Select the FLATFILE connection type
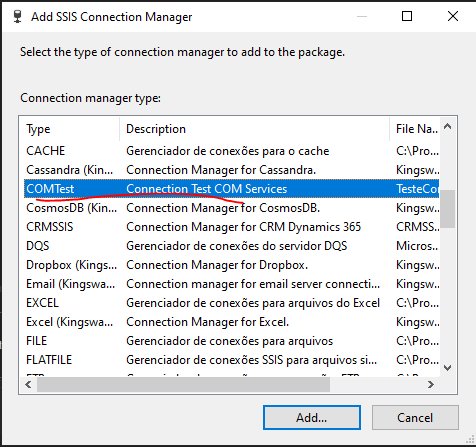Screen dimensions: 476x447 (x=231, y=360)
